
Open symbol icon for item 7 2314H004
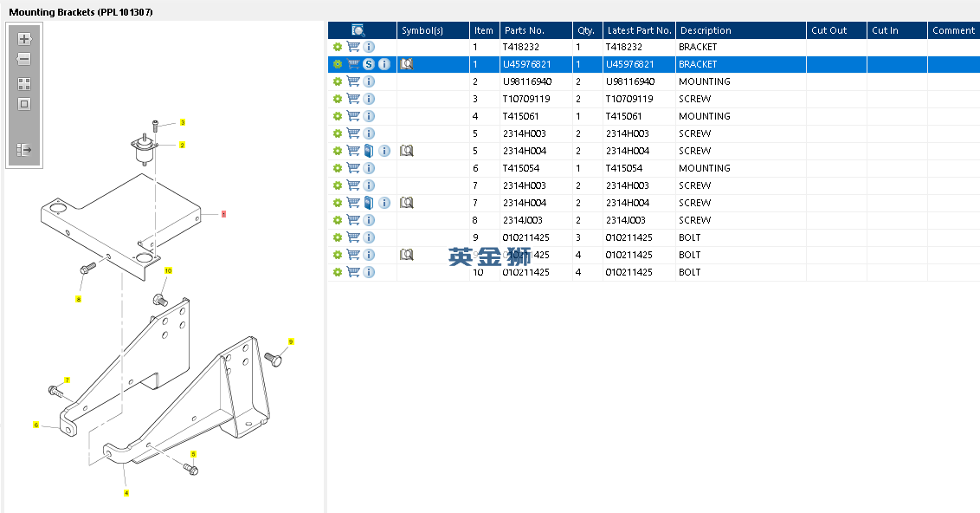click(x=407, y=203)
